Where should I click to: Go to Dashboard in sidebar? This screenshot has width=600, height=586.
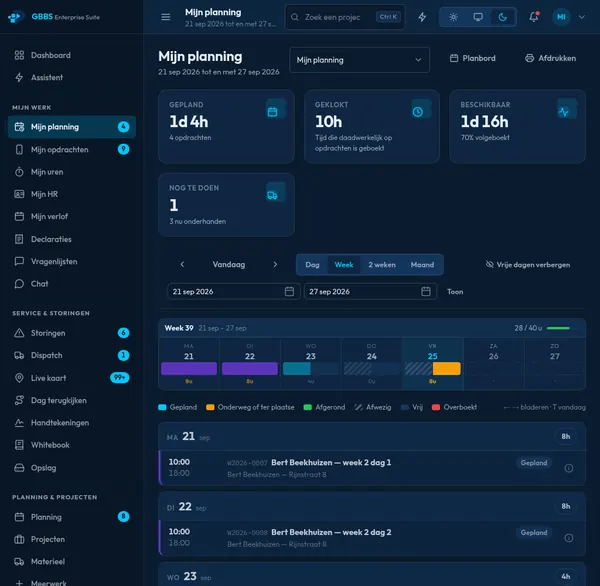72,55
